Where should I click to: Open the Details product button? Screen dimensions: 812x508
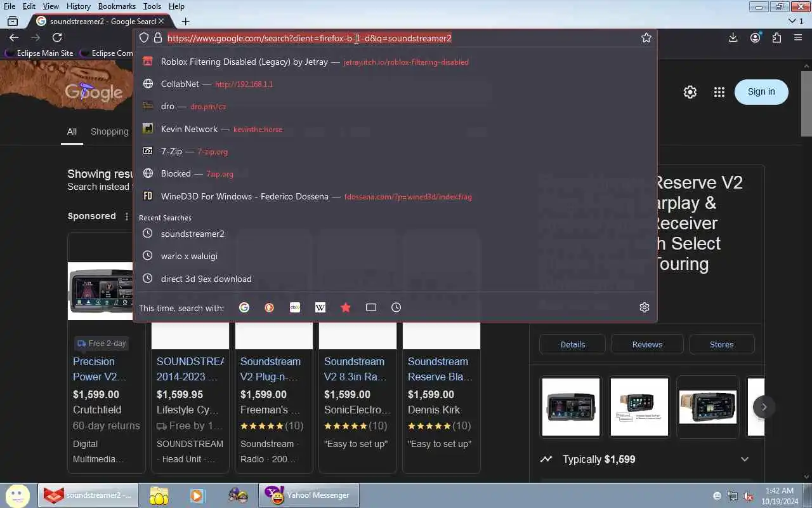(573, 344)
